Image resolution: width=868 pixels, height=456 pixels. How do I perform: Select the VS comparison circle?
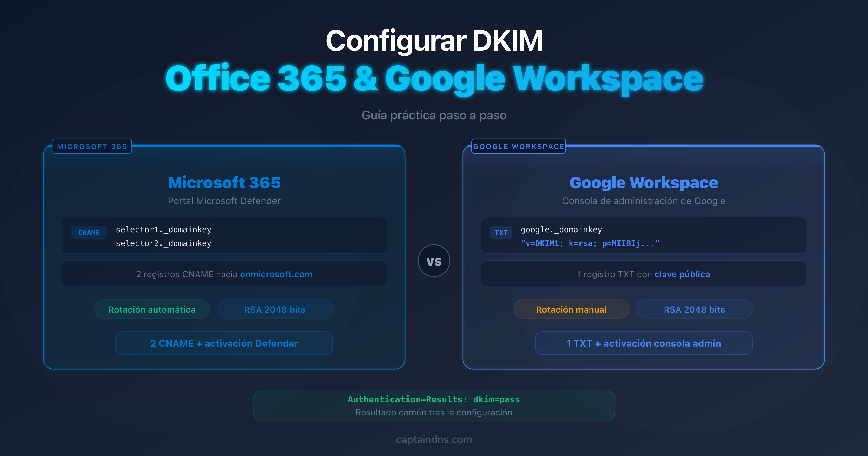click(x=434, y=261)
